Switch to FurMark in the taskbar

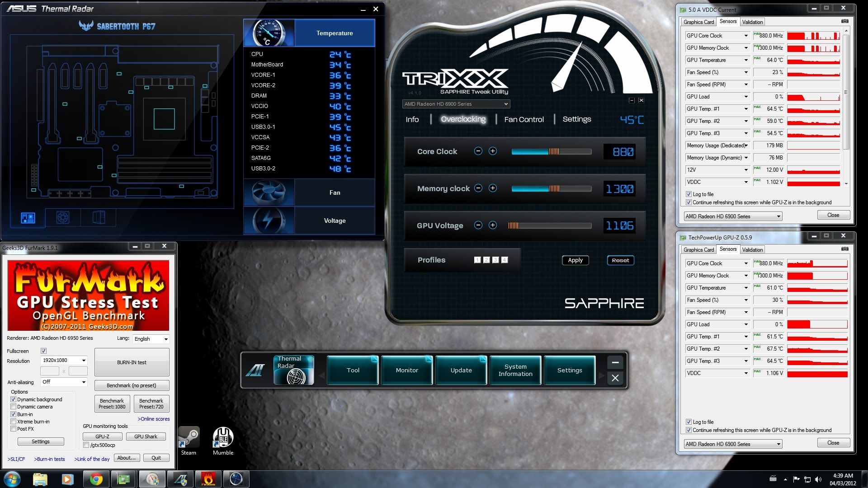click(x=208, y=479)
